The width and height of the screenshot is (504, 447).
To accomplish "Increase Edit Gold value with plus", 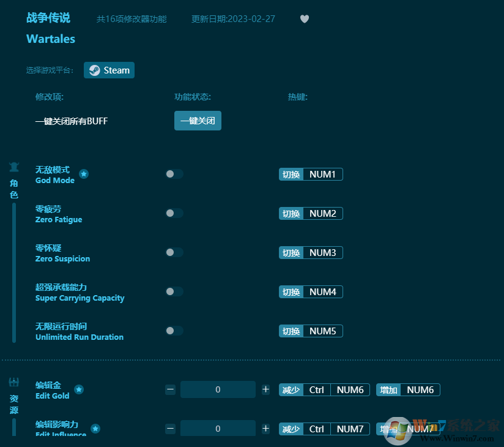I will (x=265, y=389).
